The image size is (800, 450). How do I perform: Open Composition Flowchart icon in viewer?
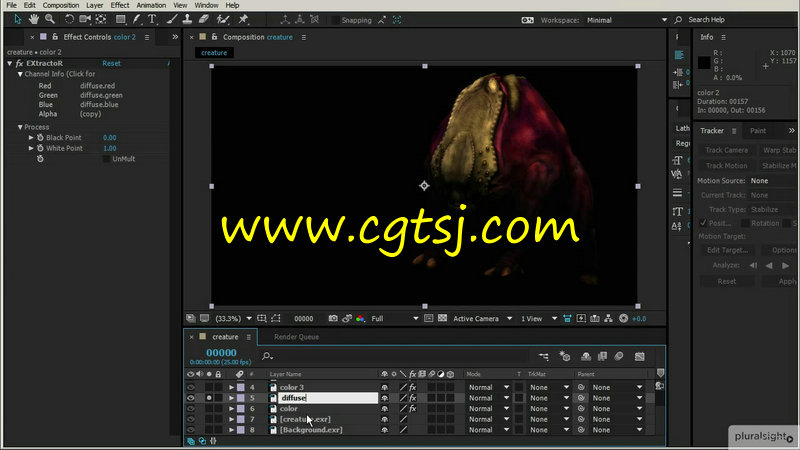tap(608, 318)
